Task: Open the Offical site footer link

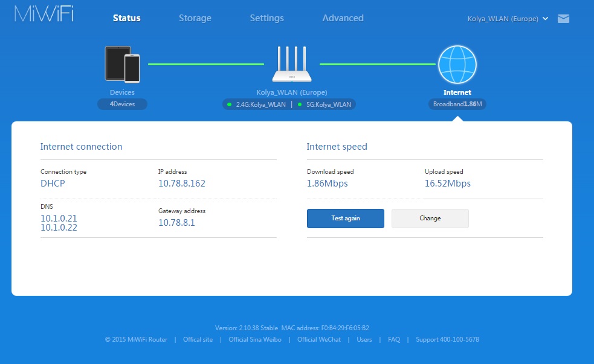Action: [x=198, y=340]
